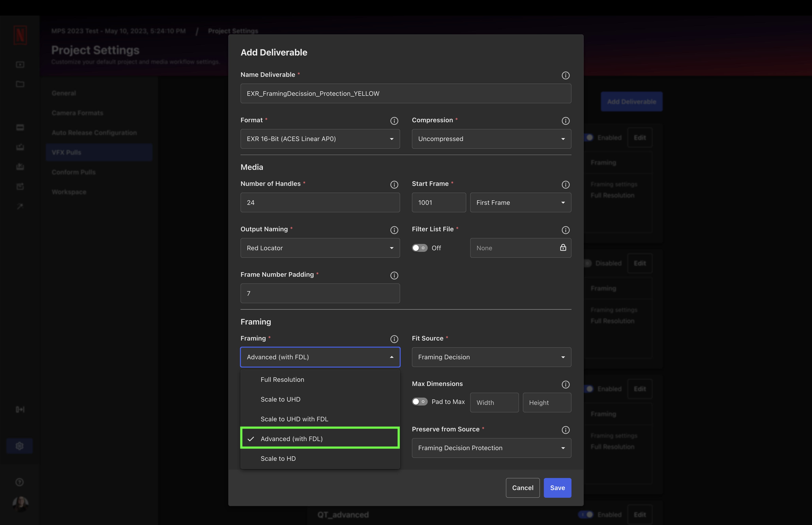Screen dimensions: 812x525
Task: Collapse the Framing Advanced (with FDL) dropdown
Action: click(320, 357)
